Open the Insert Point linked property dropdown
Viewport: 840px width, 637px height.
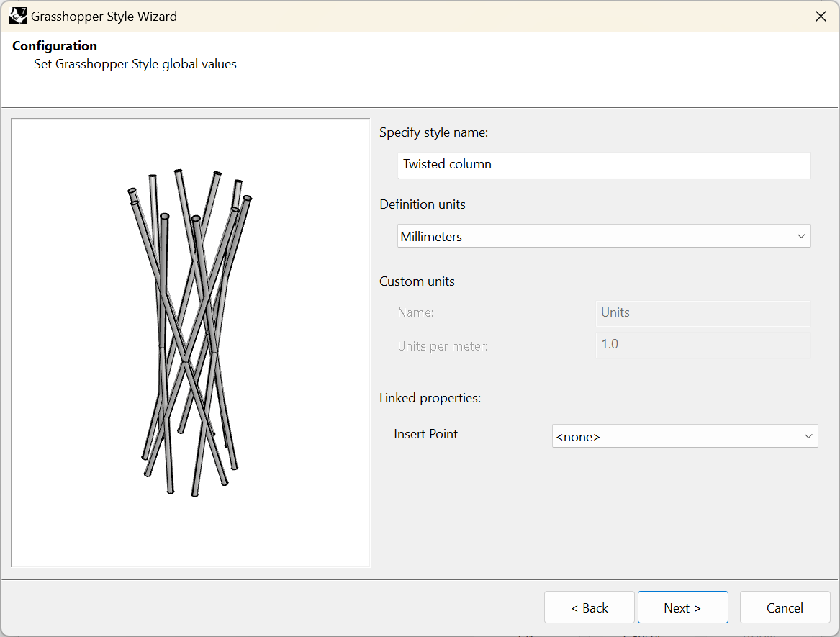click(685, 436)
